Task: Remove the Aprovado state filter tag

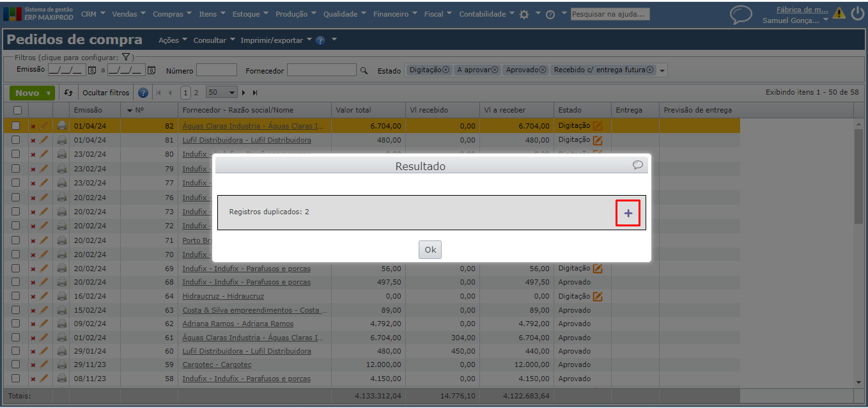Action: [543, 70]
